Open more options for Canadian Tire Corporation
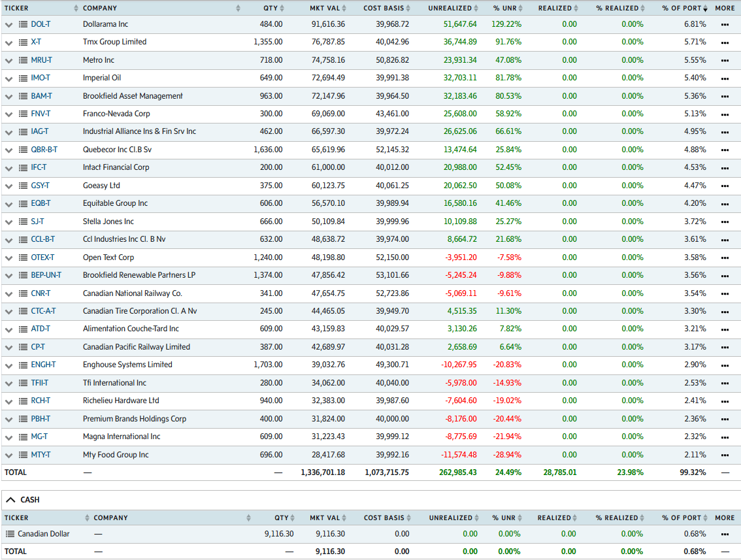The image size is (741, 560). pos(725,312)
